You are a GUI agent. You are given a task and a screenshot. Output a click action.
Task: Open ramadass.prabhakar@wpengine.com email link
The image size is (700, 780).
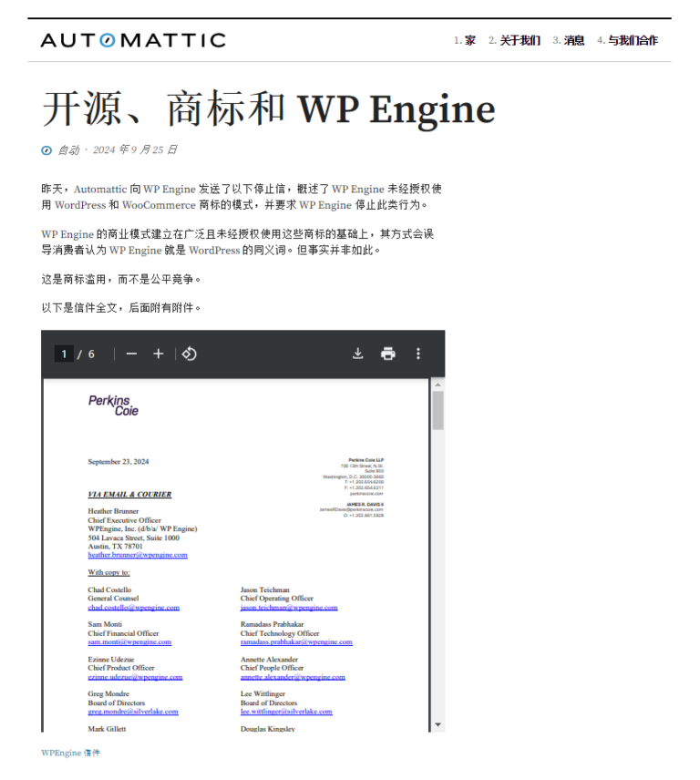(x=296, y=642)
